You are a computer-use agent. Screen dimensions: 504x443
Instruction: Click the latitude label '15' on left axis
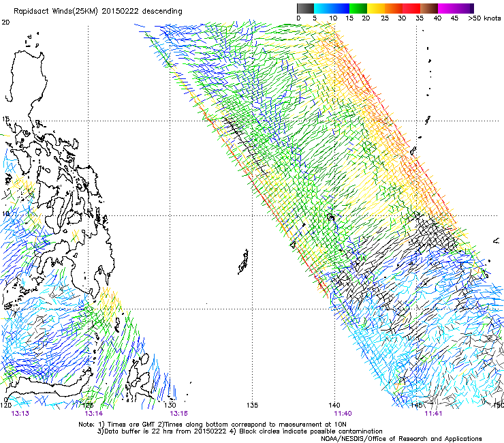(x=5, y=119)
